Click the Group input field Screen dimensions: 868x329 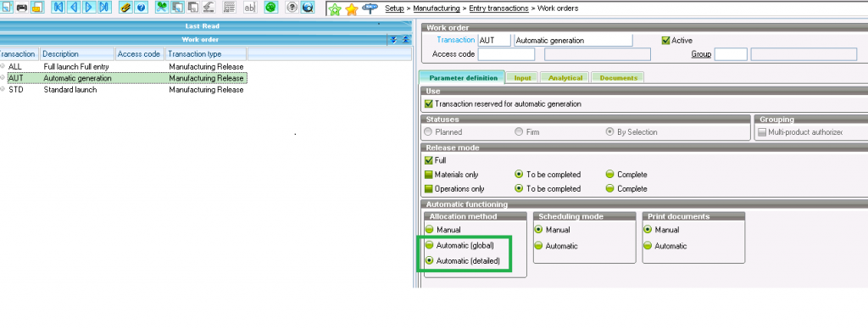[731, 54]
